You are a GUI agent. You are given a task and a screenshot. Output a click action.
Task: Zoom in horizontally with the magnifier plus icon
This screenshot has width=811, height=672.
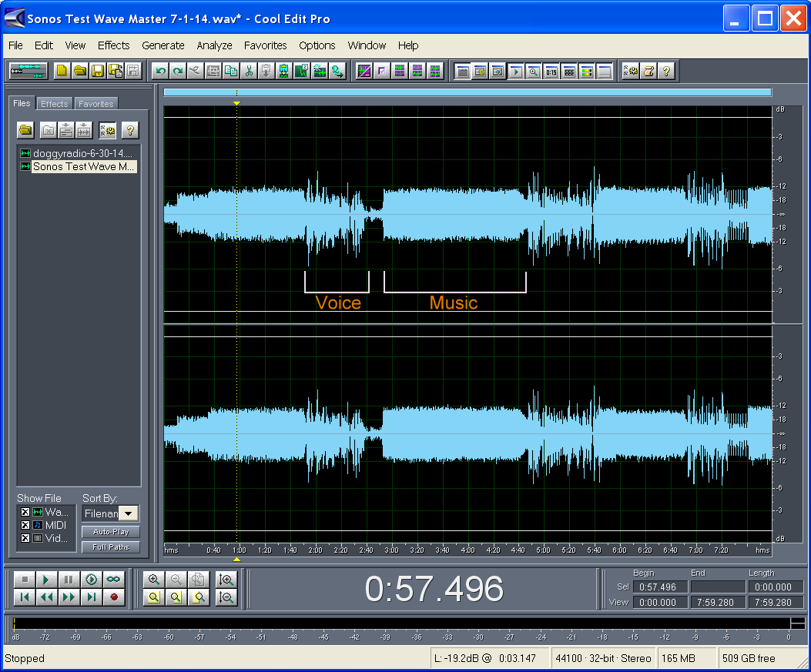tap(154, 580)
